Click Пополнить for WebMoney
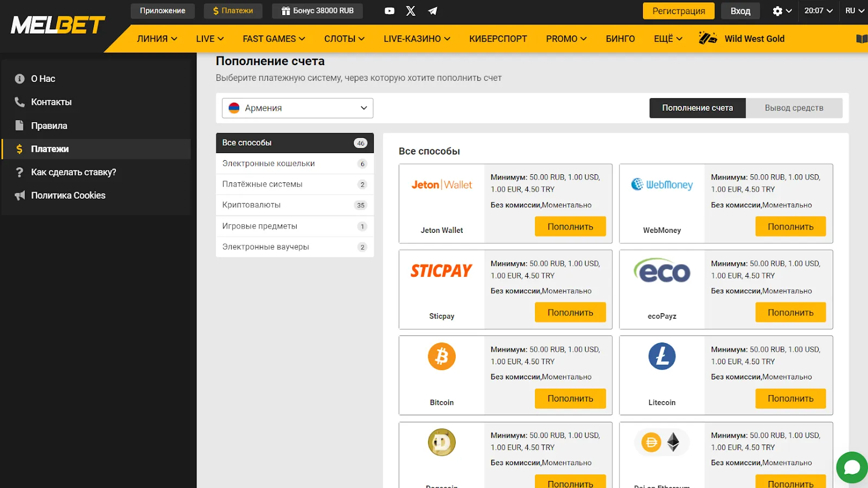The image size is (868, 488). click(790, 226)
